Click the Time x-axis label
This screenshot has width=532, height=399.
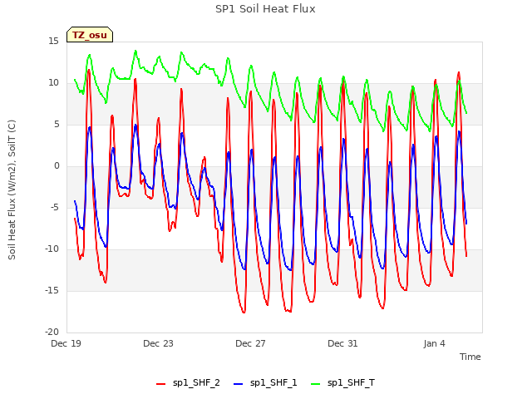[470, 357]
